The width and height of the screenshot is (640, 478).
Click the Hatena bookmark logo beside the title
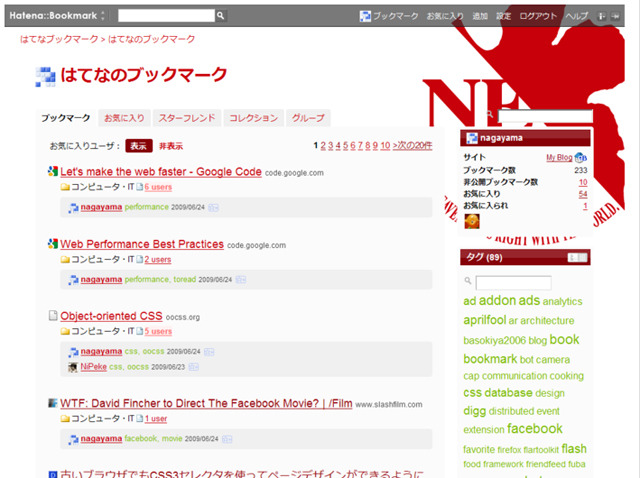click(x=45, y=77)
